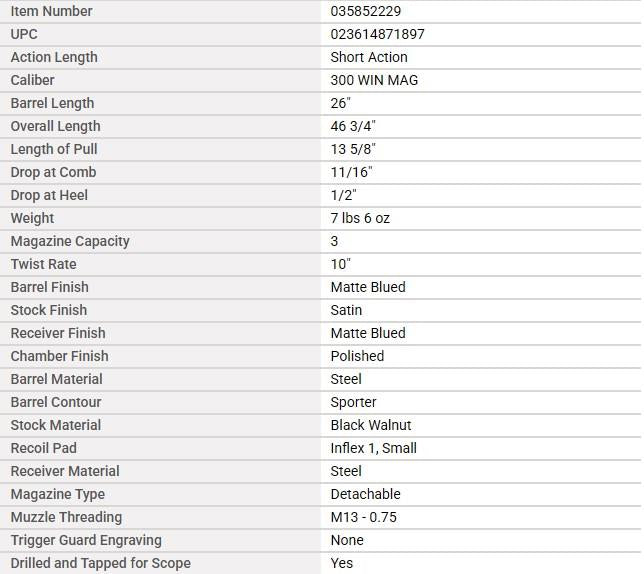Click the Overall Length value 46 3/4"

pyautogui.click(x=353, y=126)
